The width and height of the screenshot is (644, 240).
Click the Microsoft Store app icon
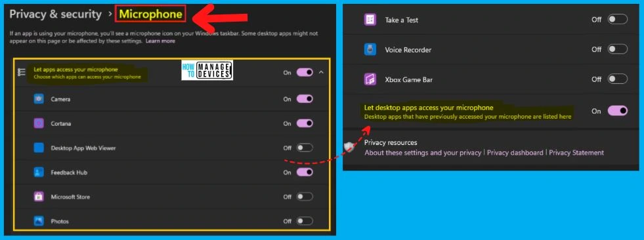point(39,197)
